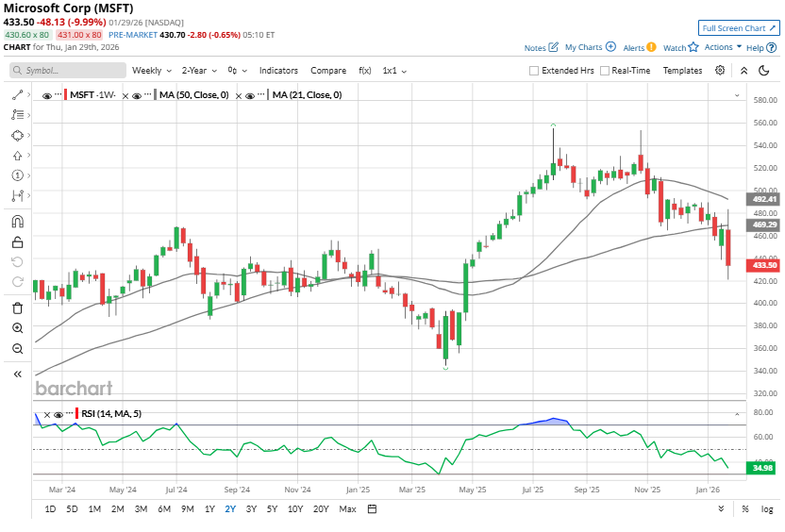Zoom out using the magnifier minus icon
This screenshot has width=785, height=532.
17,349
